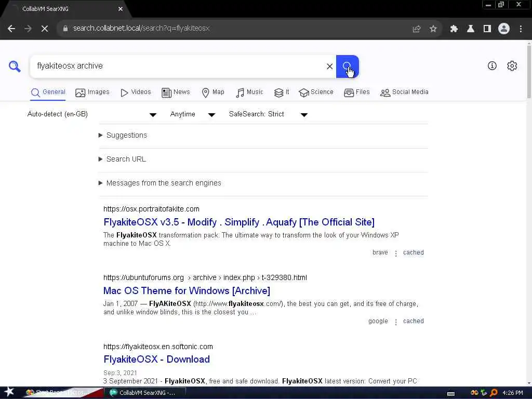
Task: Click the browser address bar URL
Action: (141, 28)
